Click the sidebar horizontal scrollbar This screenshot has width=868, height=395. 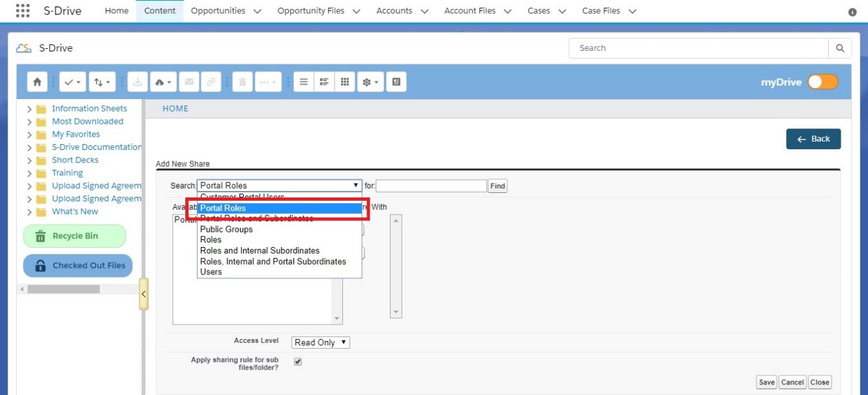63,289
